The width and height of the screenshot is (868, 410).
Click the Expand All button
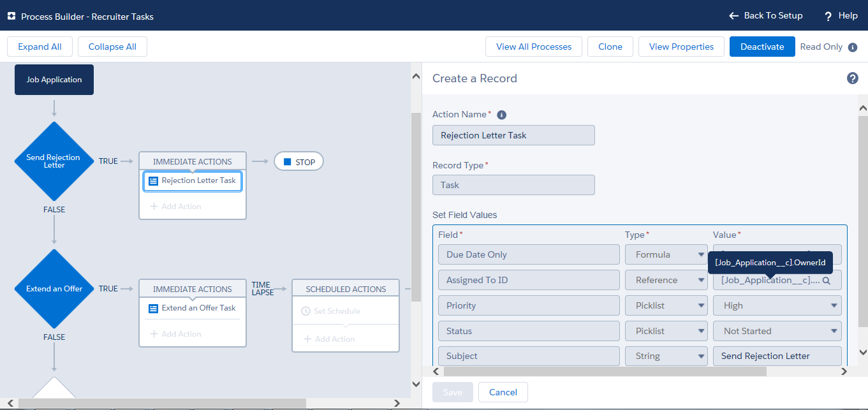pos(40,47)
